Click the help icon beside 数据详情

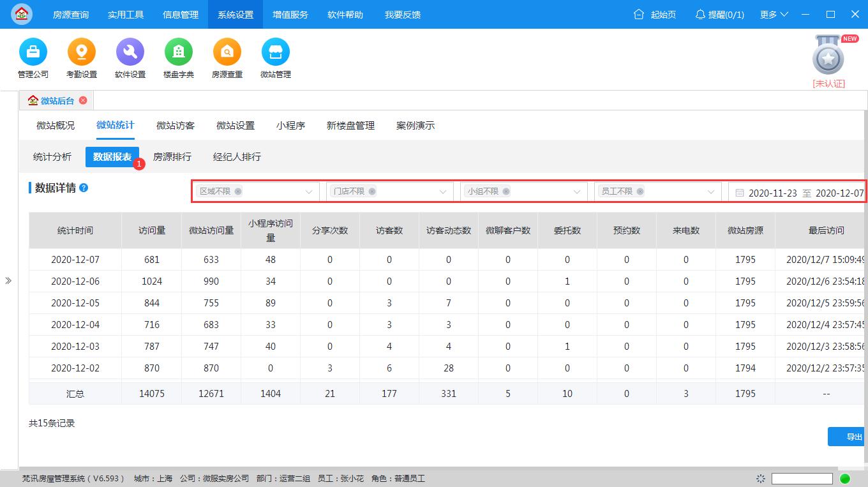pos(84,186)
